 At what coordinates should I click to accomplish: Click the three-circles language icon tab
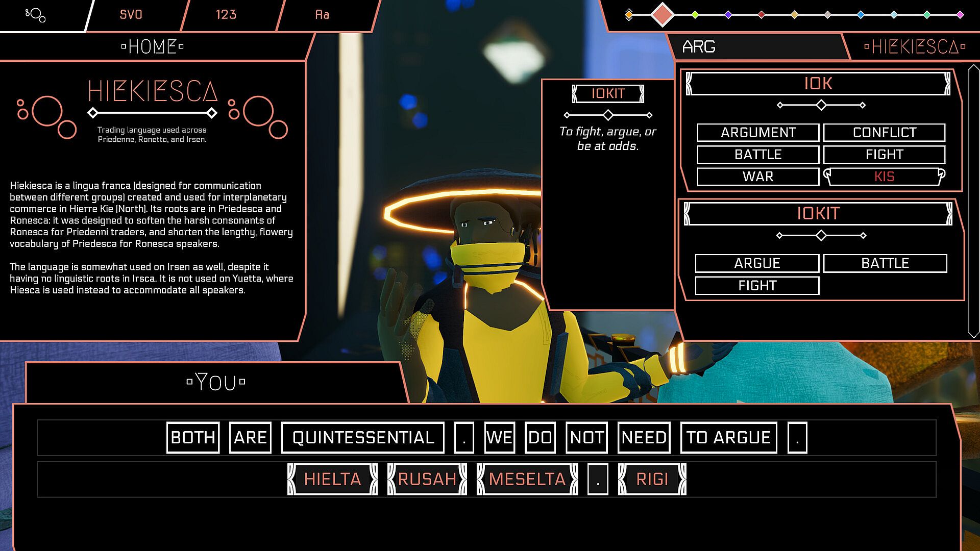point(36,15)
